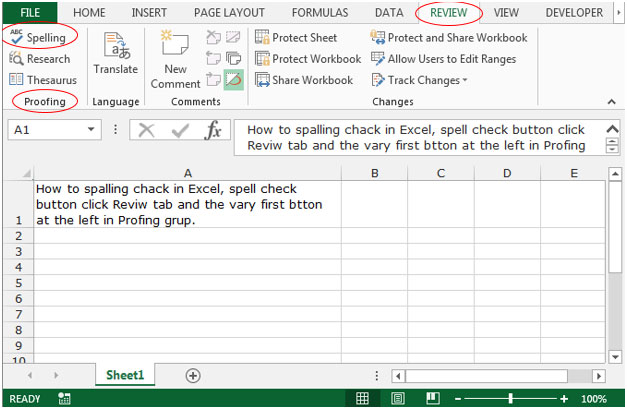Click previous sheet navigation arrow
Screen dimensions: 627x409
click(30, 375)
